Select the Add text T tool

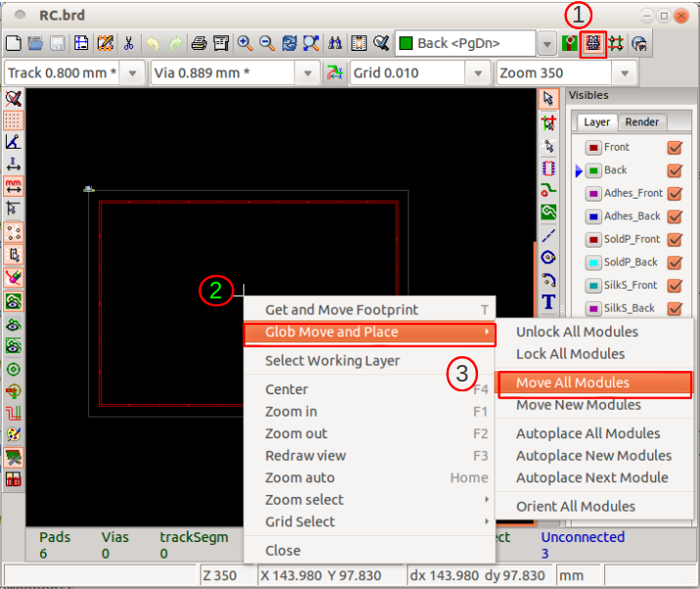pos(548,302)
